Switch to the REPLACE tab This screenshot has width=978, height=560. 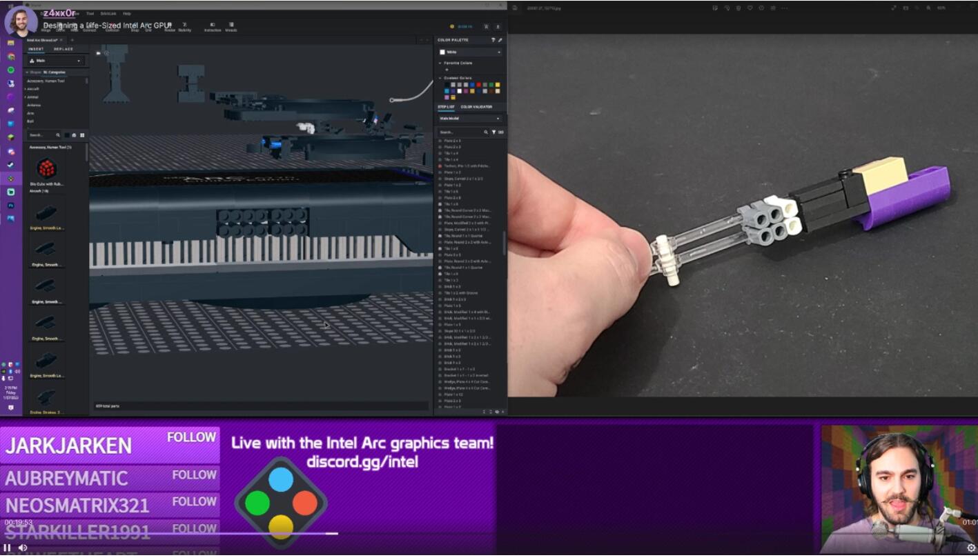coord(63,49)
